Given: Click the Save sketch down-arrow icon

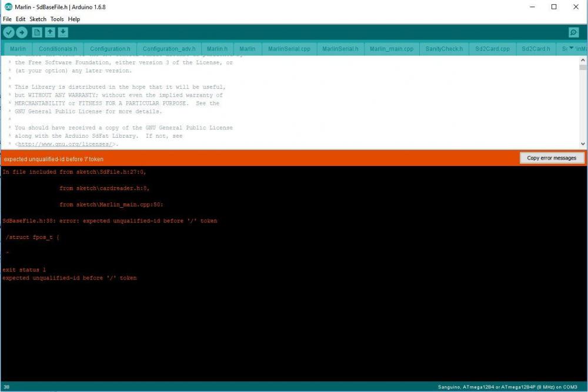Looking at the screenshot, I should coord(63,33).
